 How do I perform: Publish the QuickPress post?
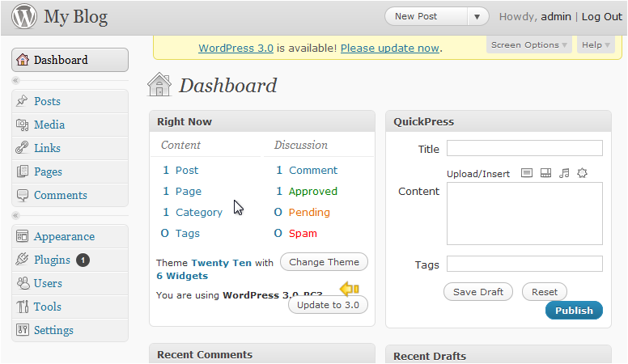point(574,311)
